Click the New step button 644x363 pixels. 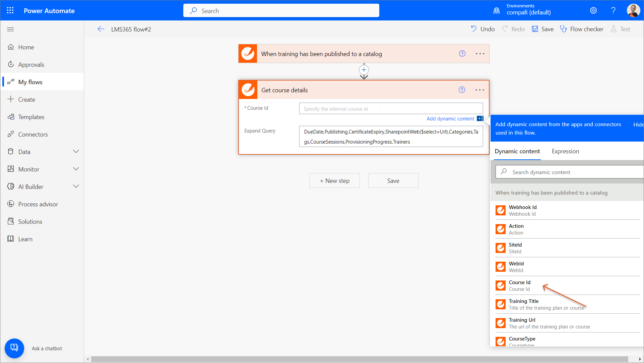tap(334, 180)
